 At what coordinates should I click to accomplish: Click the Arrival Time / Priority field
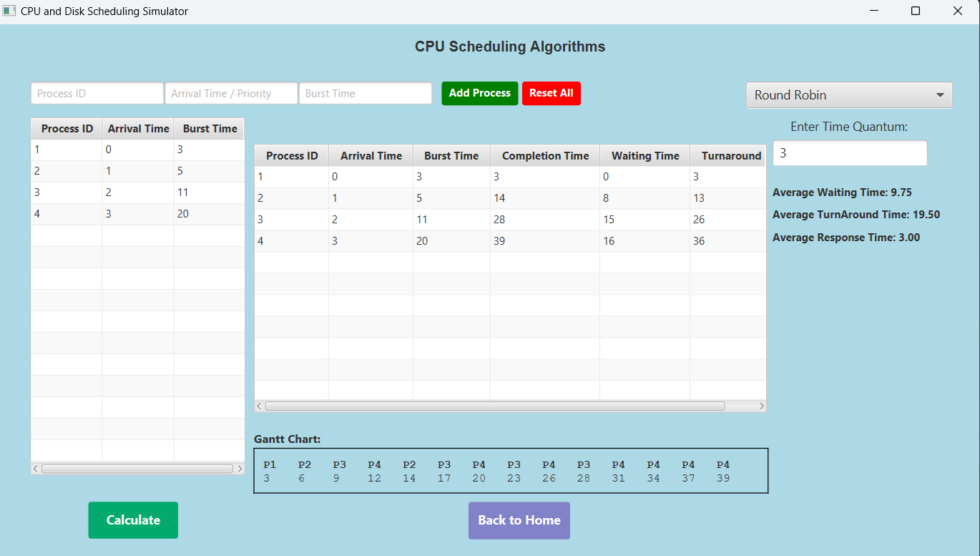coord(231,94)
